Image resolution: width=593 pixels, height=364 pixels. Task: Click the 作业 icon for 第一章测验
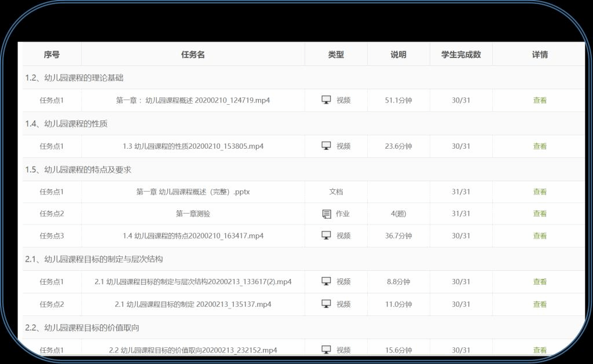coord(327,214)
